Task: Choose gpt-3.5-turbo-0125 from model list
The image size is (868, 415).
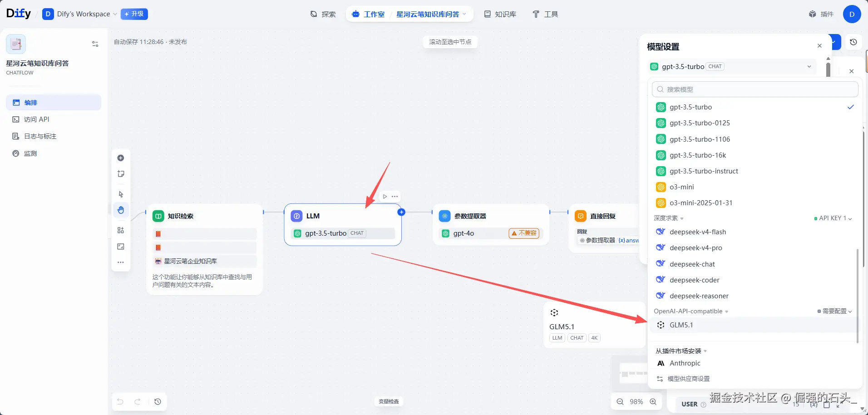Action: (755, 123)
